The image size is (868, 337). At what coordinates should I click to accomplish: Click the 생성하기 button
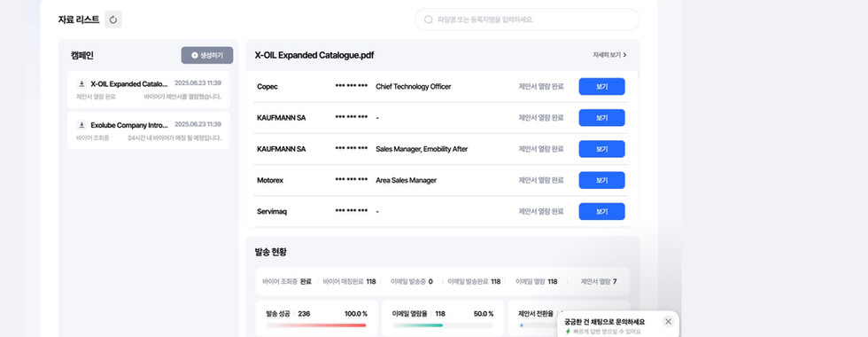click(x=207, y=55)
